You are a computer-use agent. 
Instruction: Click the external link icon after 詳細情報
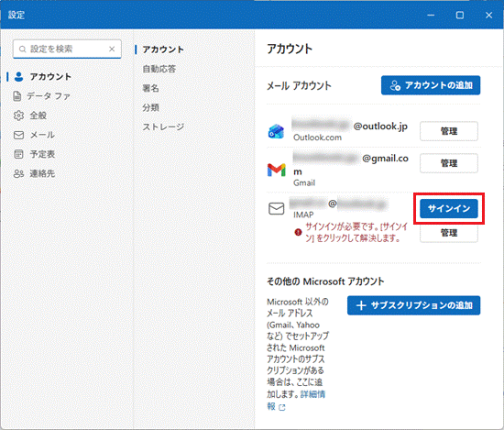click(282, 407)
